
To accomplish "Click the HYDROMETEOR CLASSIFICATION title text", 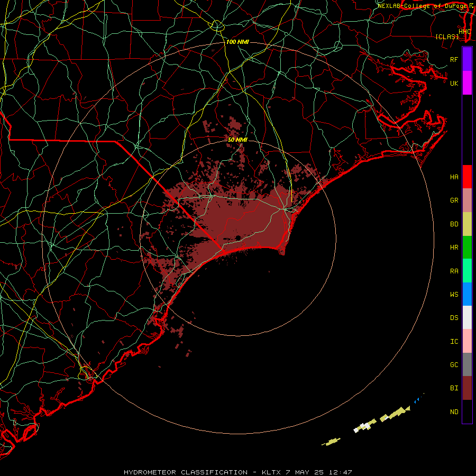I will click(186, 472).
